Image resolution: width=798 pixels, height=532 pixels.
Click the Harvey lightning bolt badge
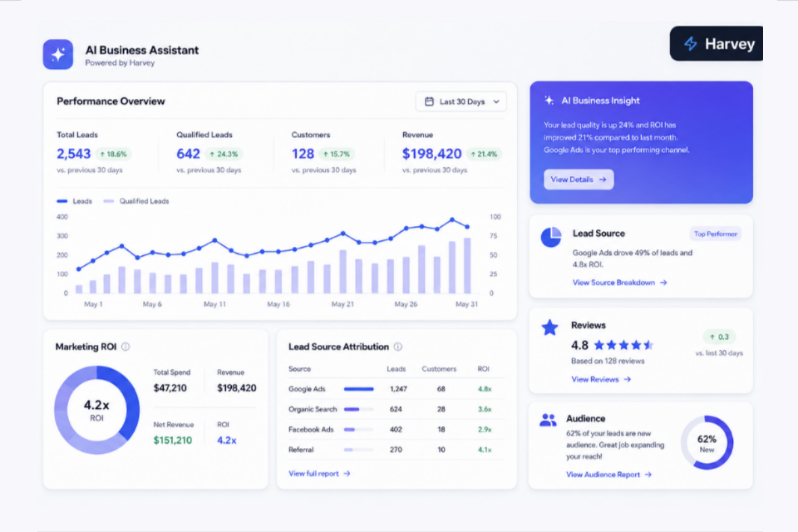tap(716, 44)
